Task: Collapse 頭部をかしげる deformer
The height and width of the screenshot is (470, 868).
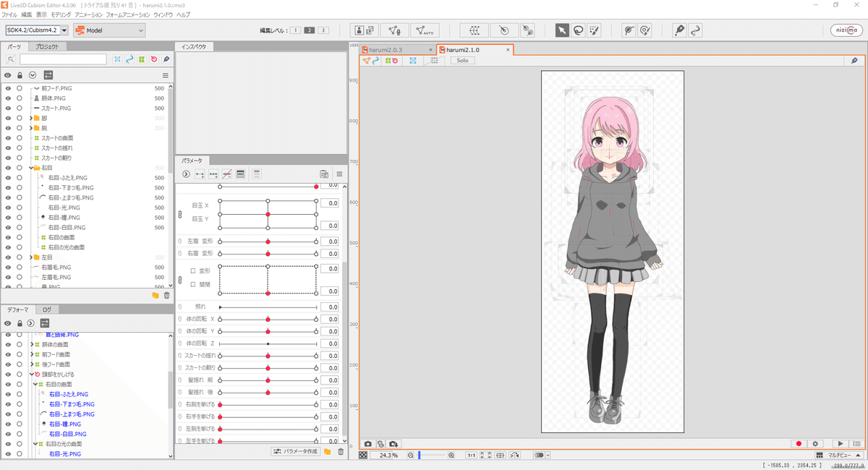Action: tap(30, 375)
